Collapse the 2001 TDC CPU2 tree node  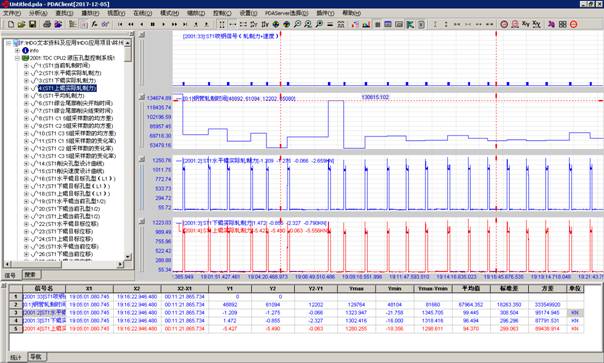click(17, 58)
